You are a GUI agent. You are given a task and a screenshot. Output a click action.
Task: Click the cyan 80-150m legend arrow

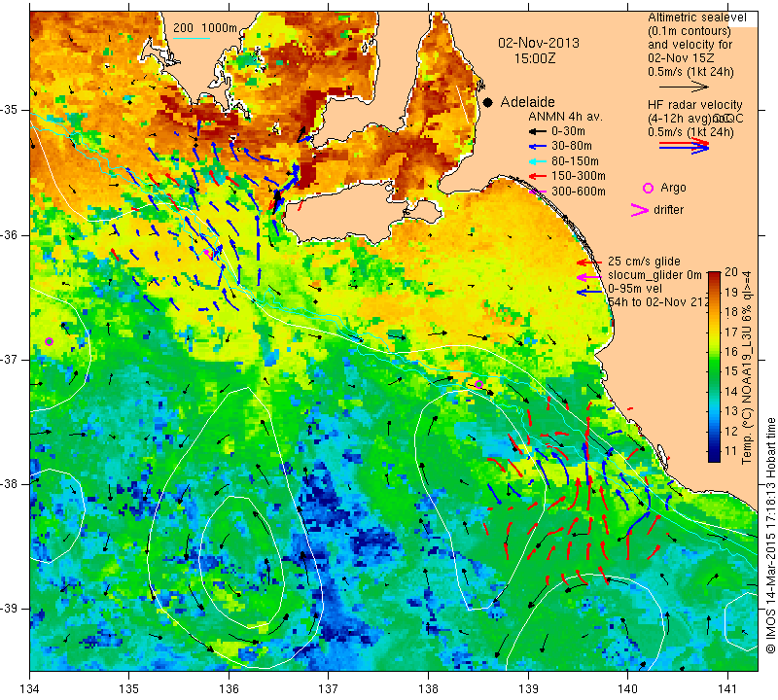pos(537,161)
